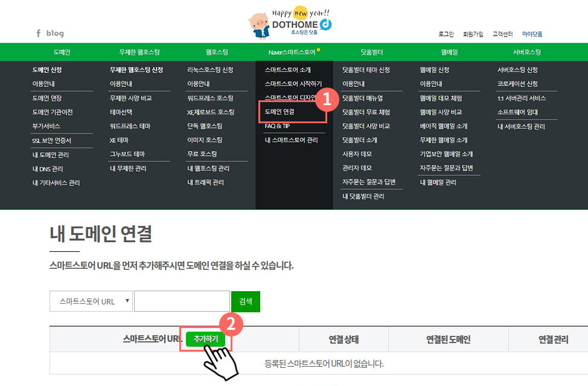Open 서버호스팅 신청 submenu item
This screenshot has height=386, width=588.
[517, 70]
